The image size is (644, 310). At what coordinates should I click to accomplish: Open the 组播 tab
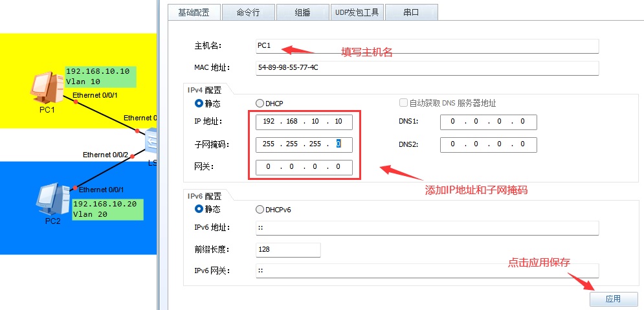pyautogui.click(x=303, y=12)
